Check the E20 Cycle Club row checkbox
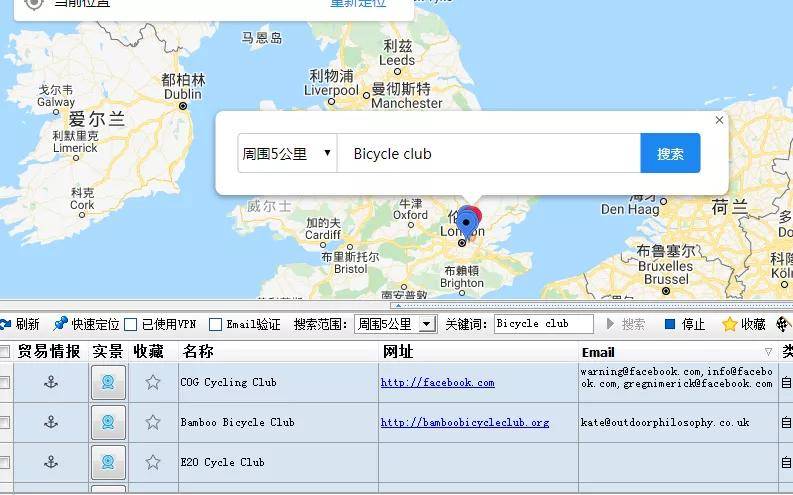Screen dimensions: 793x495 point(4,462)
